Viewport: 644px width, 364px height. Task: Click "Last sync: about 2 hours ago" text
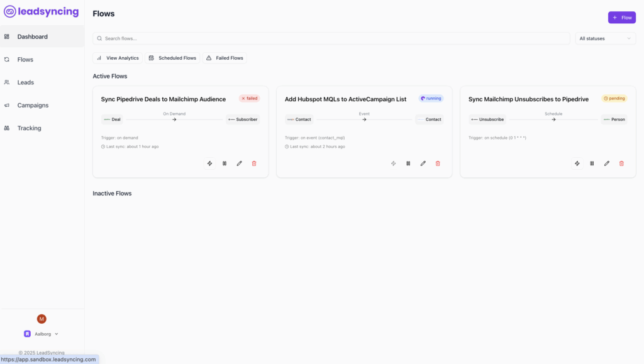click(x=315, y=146)
